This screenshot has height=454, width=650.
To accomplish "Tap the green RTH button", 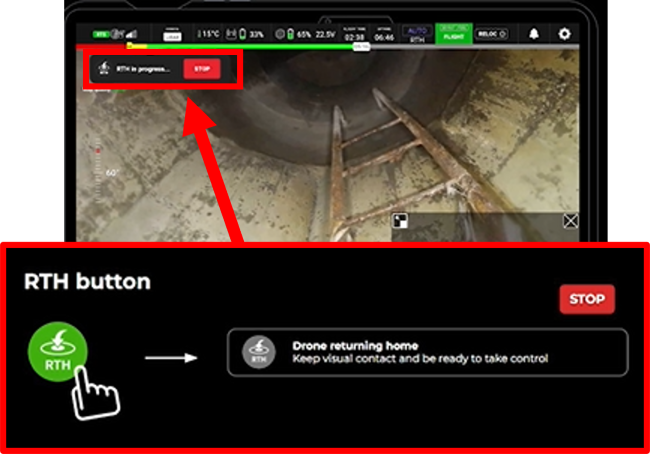I will [x=59, y=349].
